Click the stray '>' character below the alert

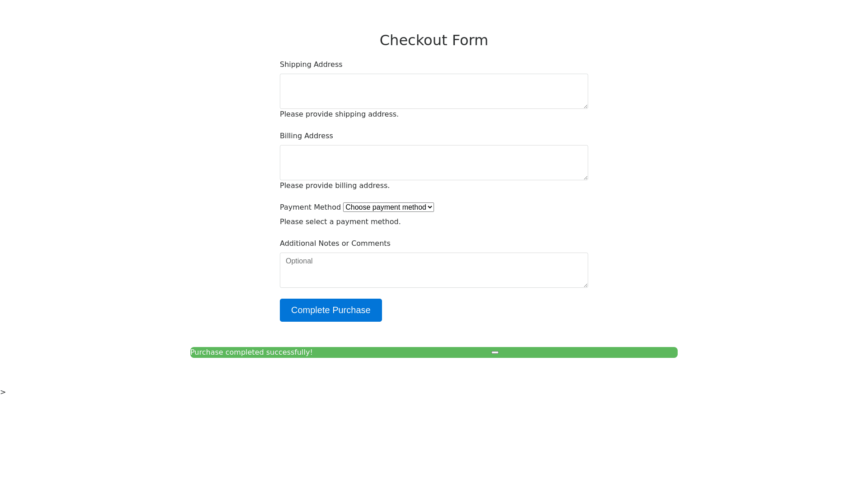click(3, 392)
